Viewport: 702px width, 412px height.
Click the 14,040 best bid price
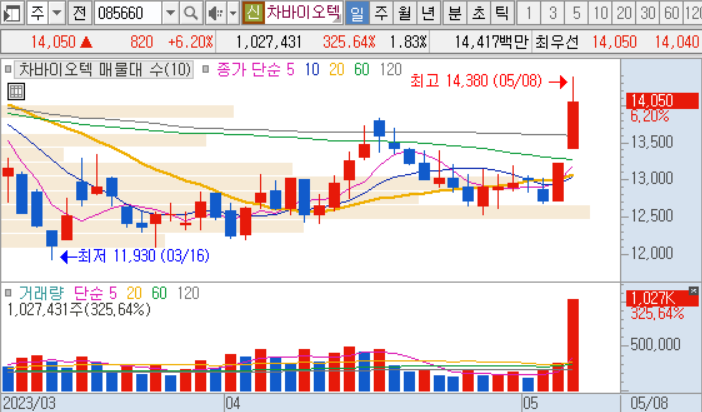coord(676,42)
